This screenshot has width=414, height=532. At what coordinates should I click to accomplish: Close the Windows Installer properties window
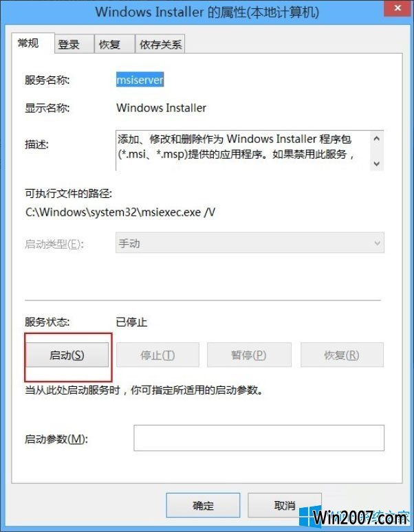point(397,8)
